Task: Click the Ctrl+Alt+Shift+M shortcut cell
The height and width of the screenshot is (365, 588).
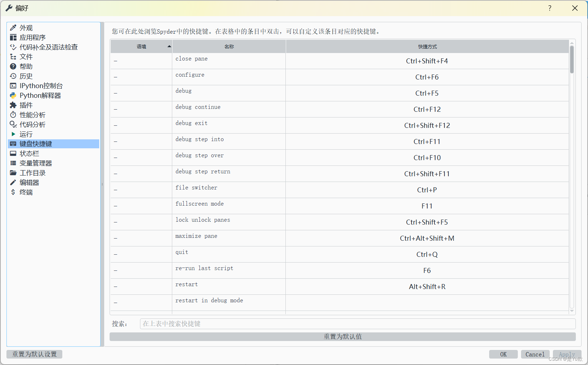Action: point(427,238)
